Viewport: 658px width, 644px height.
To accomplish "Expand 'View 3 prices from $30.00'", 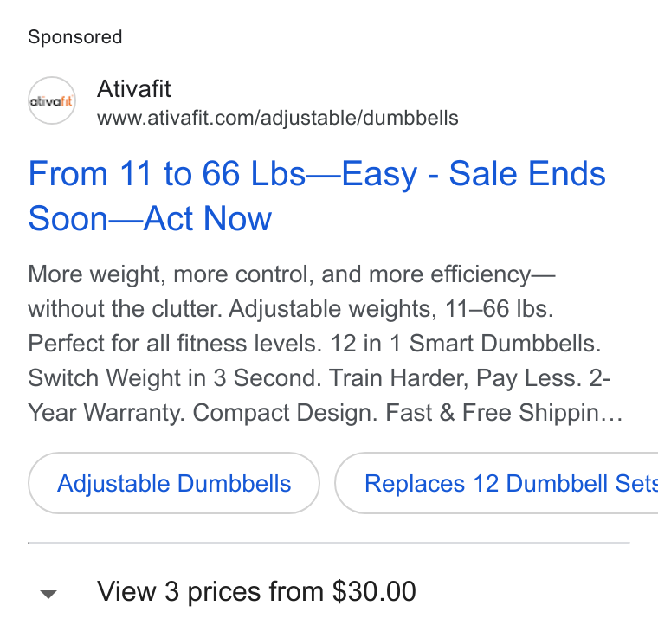I will (256, 591).
